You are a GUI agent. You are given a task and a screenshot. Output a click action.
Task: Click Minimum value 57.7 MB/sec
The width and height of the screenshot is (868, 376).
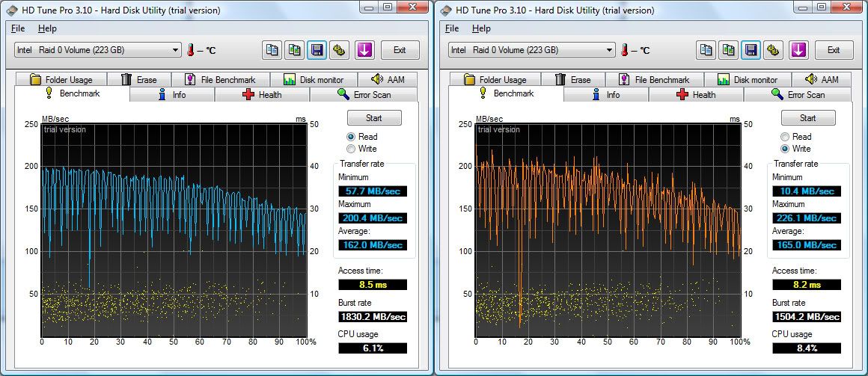373,191
